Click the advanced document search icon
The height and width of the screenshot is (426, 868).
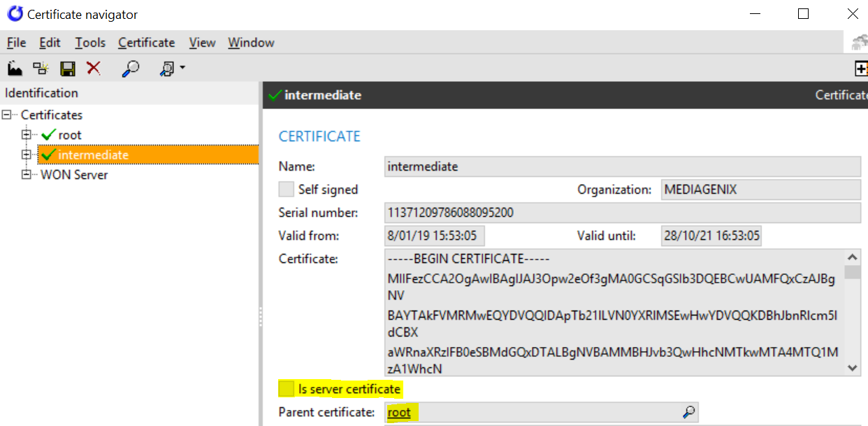[167, 68]
